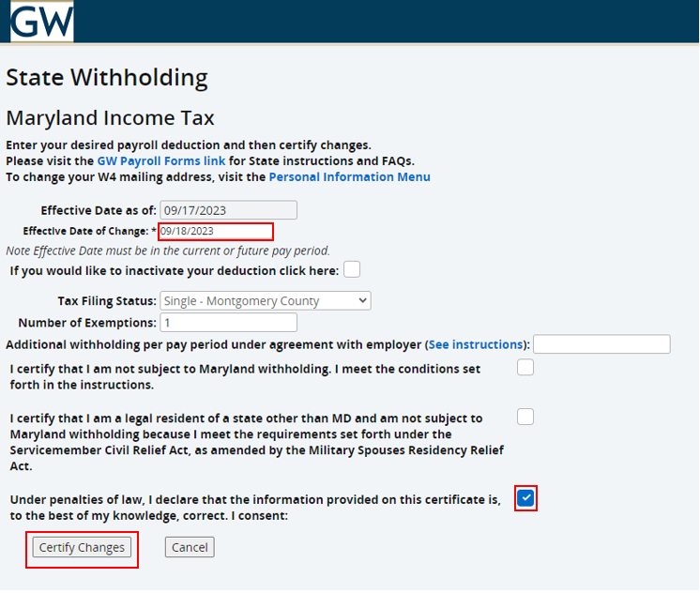This screenshot has width=700, height=593.
Task: Open the GW Payroll Forms link
Action: [161, 160]
